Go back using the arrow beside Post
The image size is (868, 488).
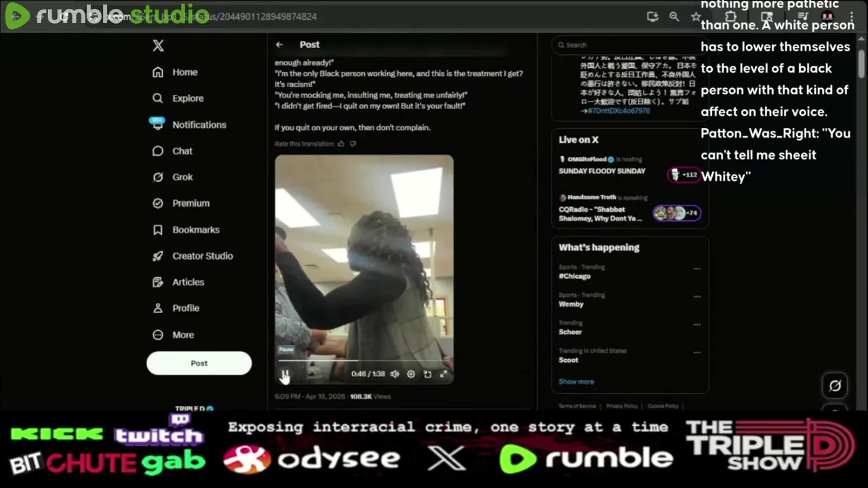tap(279, 44)
